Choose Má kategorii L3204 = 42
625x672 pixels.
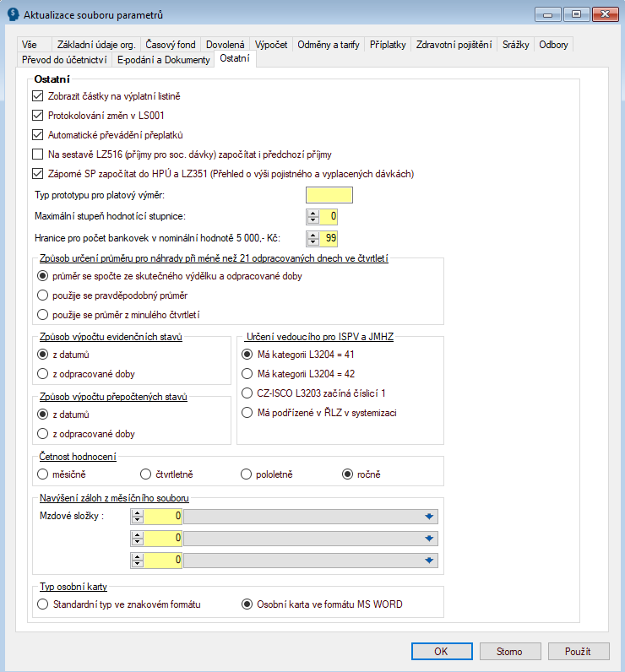(x=247, y=373)
